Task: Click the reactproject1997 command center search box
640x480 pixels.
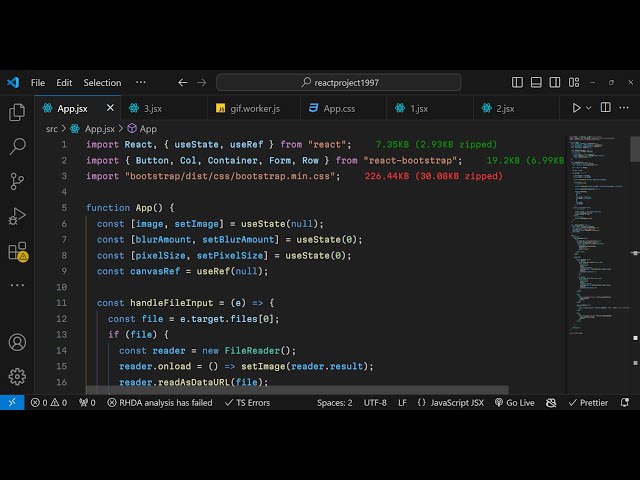Action: tap(339, 82)
